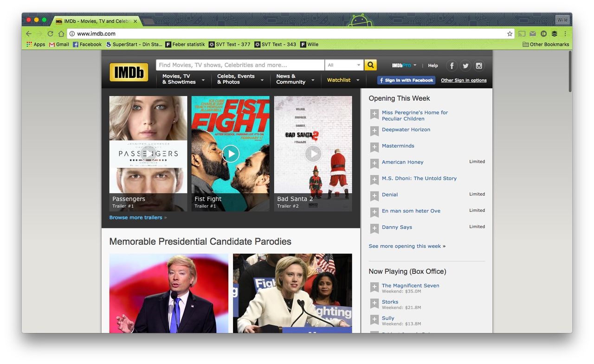Screen dimensions: 594x364
Task: Click the browser back arrow
Action: pos(29,34)
